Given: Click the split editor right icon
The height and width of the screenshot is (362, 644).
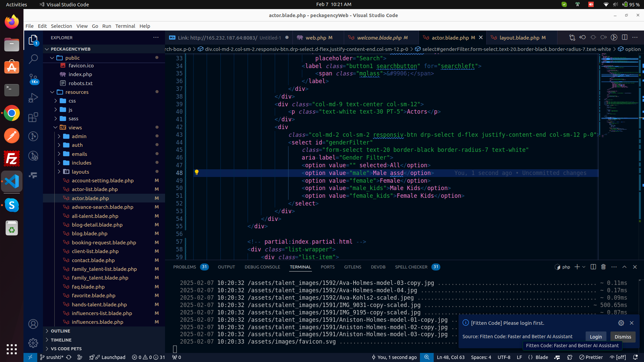Looking at the screenshot, I should 625,38.
